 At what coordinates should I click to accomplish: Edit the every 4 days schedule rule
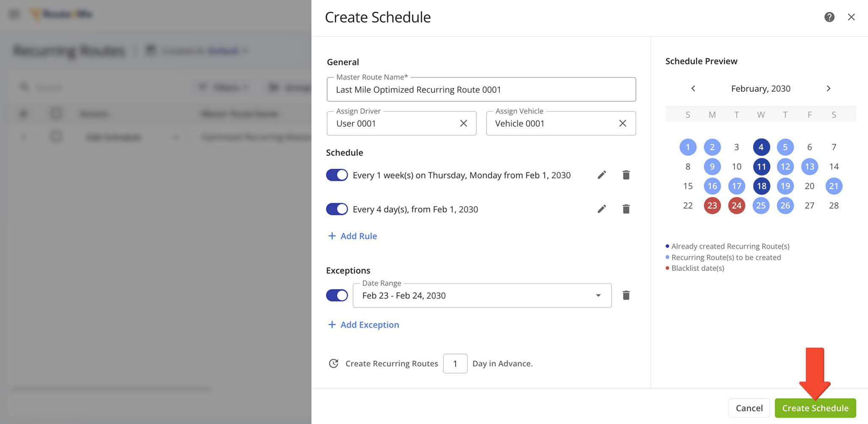601,209
